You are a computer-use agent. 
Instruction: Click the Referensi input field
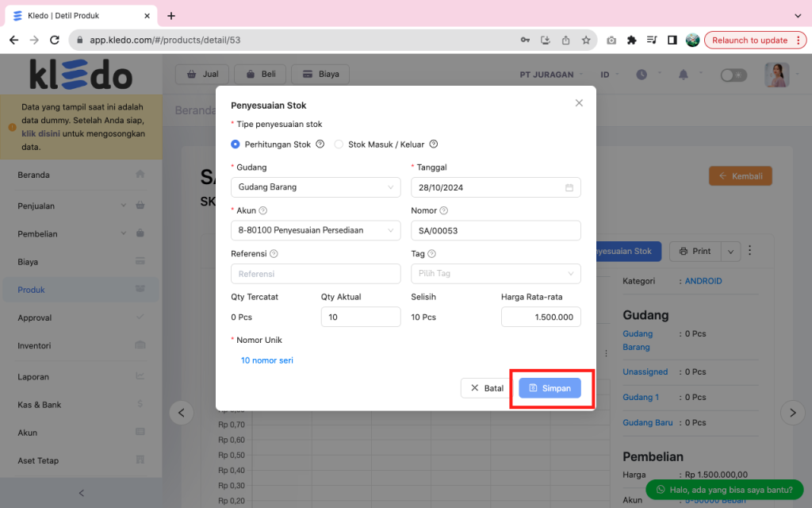[316, 274]
